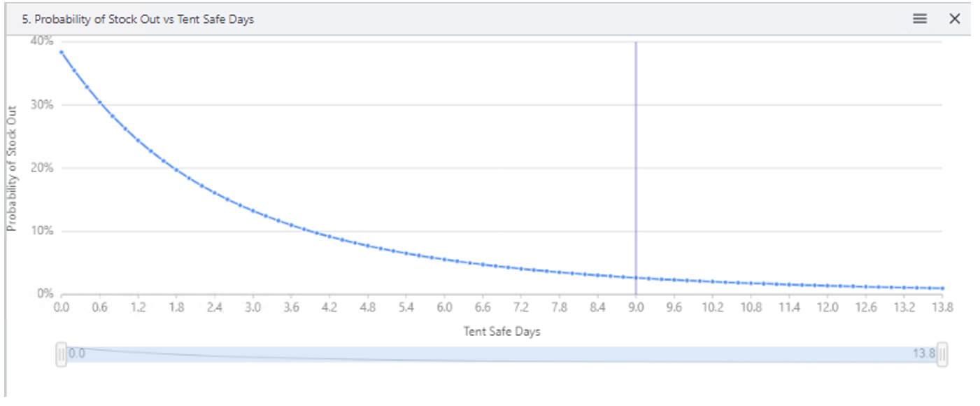Click the data point at Tent Safe Days 0.0
The height and width of the screenshot is (406, 980).
[x=62, y=52]
